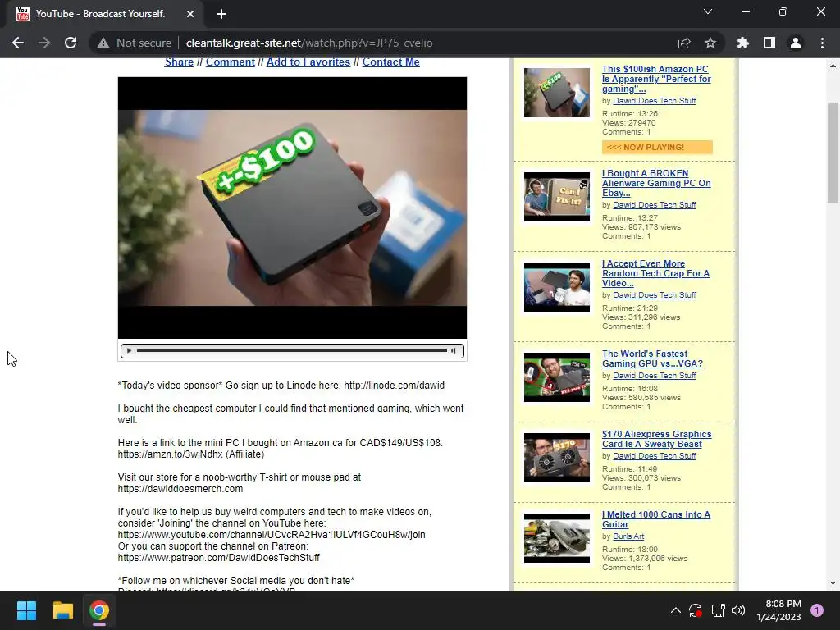840x630 pixels.
Task: Click the share page icon in address bar
Action: tap(684, 43)
